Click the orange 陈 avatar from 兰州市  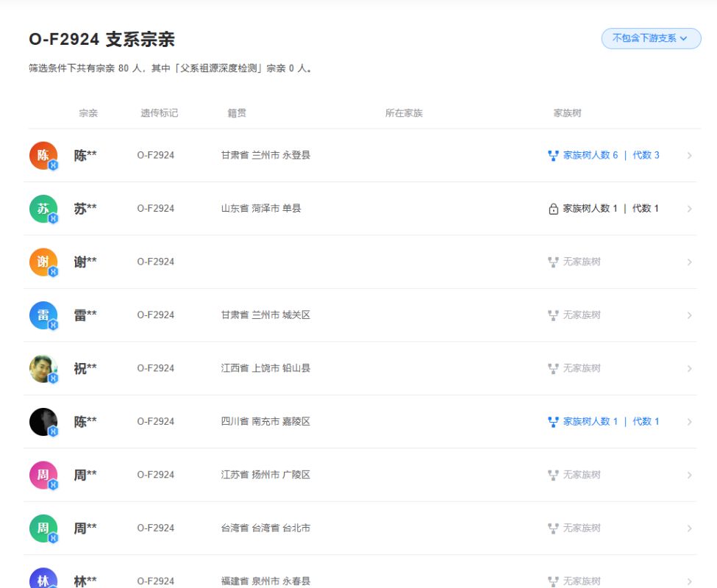pos(43,155)
